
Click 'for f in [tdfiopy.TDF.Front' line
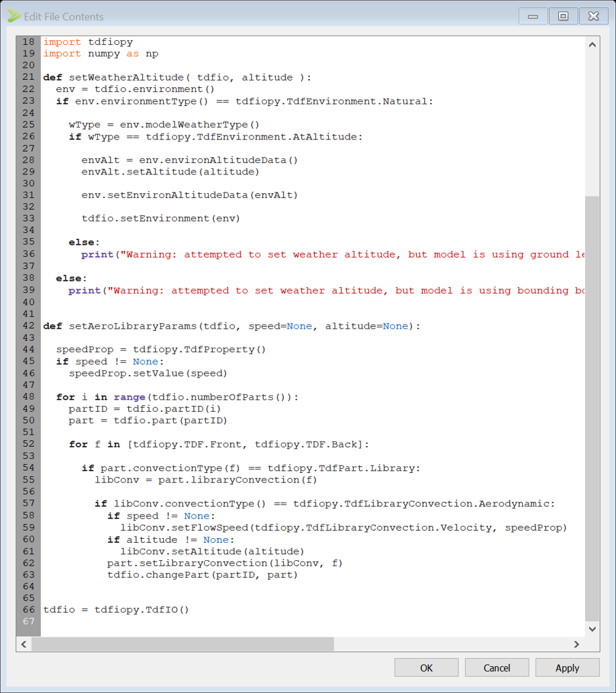coord(219,444)
